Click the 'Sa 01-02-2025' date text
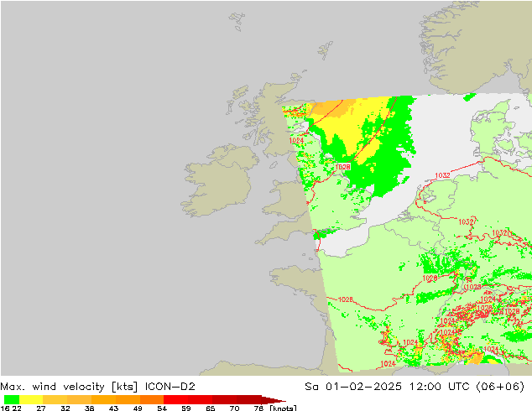Screen dimensions: 532x411 click(x=353, y=387)
